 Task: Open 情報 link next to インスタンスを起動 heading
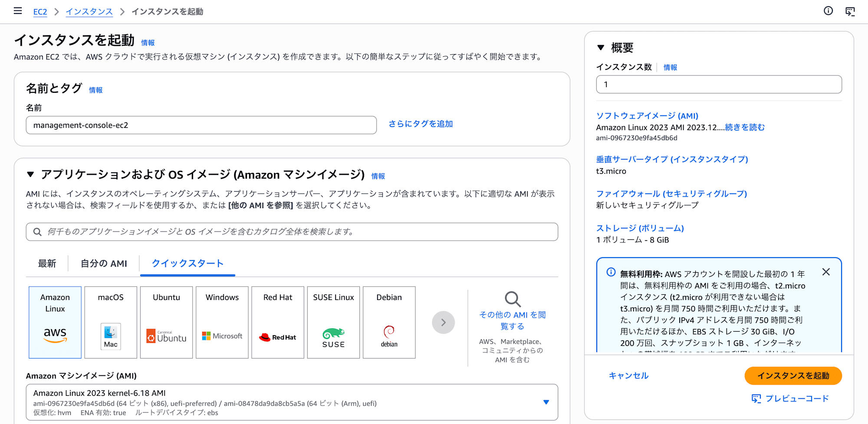[148, 42]
